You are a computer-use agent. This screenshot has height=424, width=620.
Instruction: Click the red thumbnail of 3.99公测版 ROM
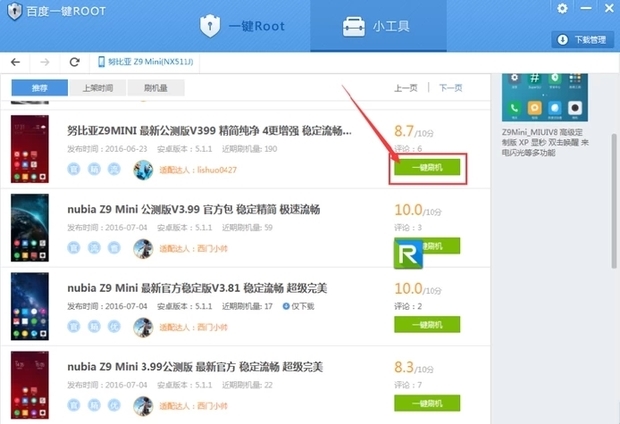pos(30,385)
